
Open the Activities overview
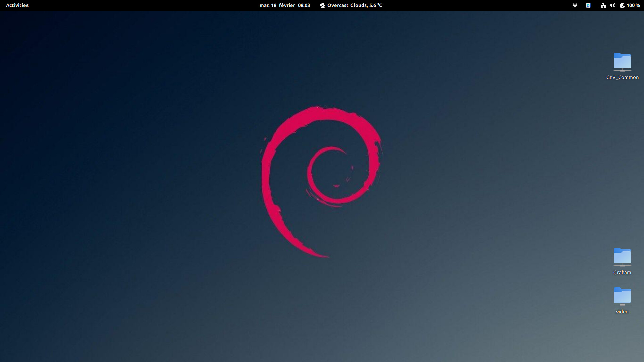(17, 5)
